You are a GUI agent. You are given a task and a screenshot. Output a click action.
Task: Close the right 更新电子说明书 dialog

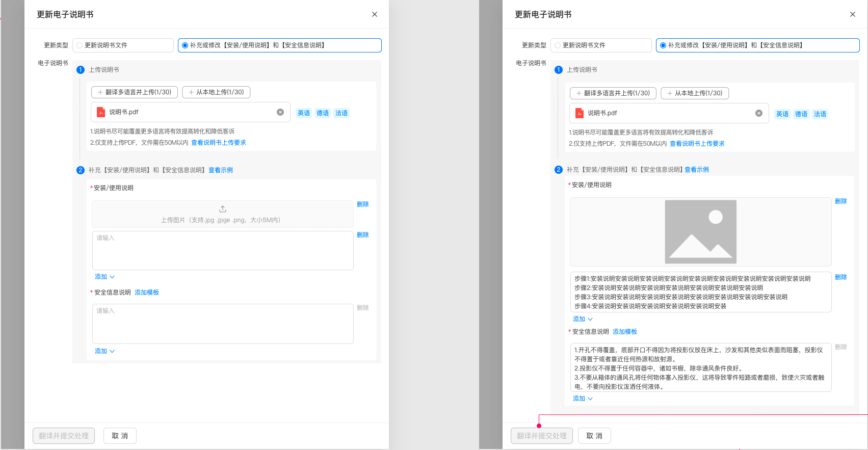(x=852, y=14)
